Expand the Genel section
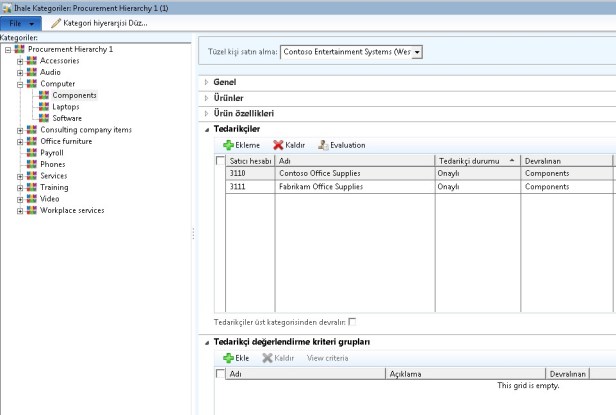Viewport: 616px width, 415px height. pos(207,81)
